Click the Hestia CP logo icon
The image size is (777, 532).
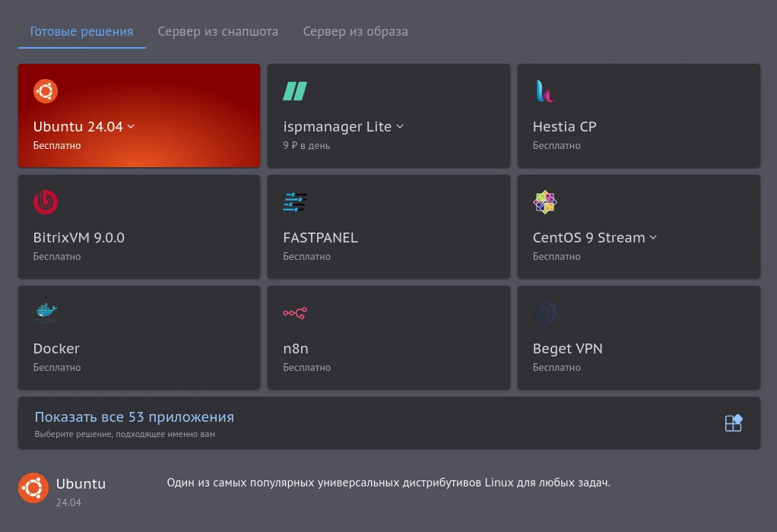pyautogui.click(x=544, y=91)
